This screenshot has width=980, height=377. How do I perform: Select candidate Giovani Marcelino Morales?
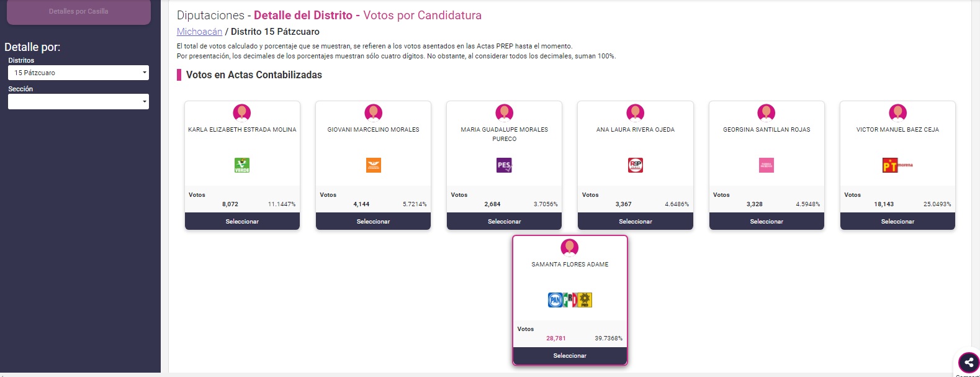tap(373, 221)
